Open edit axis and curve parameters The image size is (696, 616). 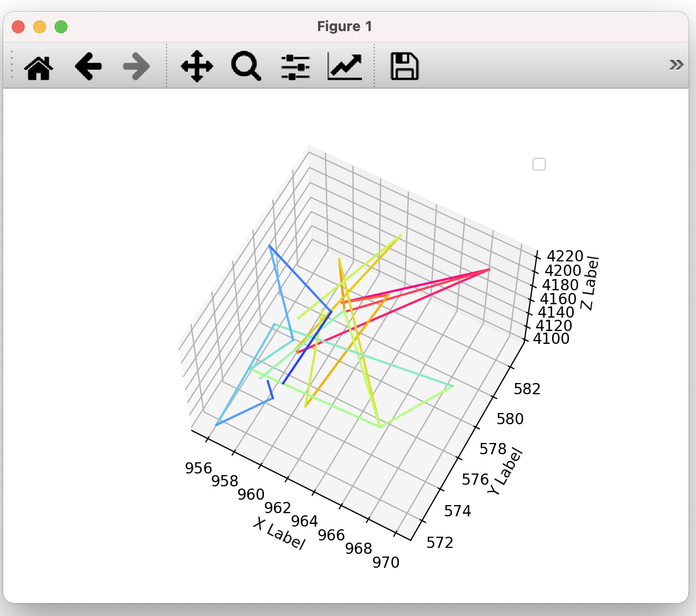point(345,67)
